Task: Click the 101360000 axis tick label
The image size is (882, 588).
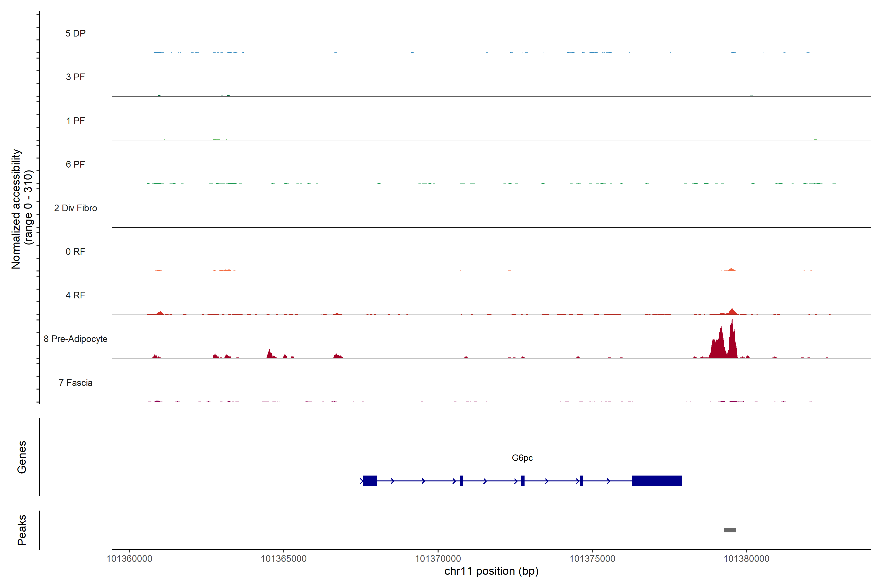Action: pyautogui.click(x=129, y=559)
